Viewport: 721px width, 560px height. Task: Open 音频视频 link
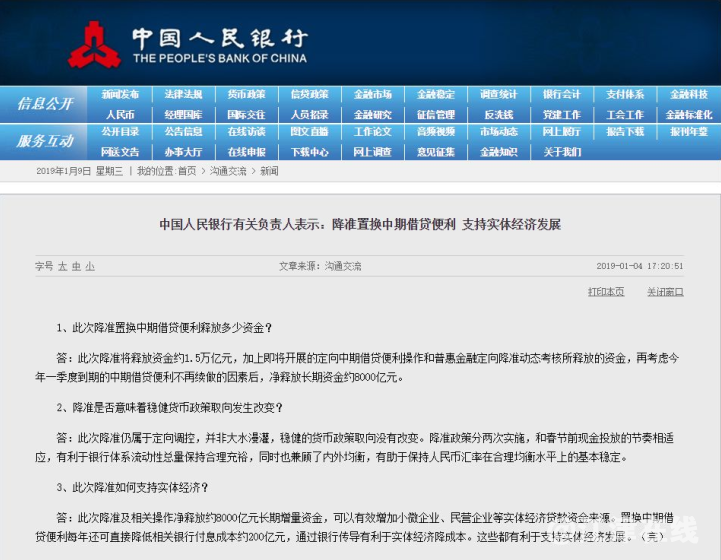tap(436, 131)
